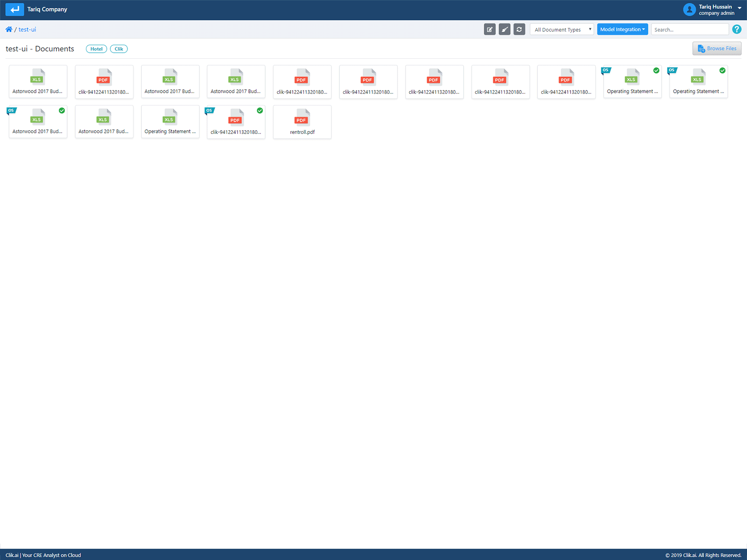Click inside the Search field
Screen dimensions: 747x560
pyautogui.click(x=690, y=29)
